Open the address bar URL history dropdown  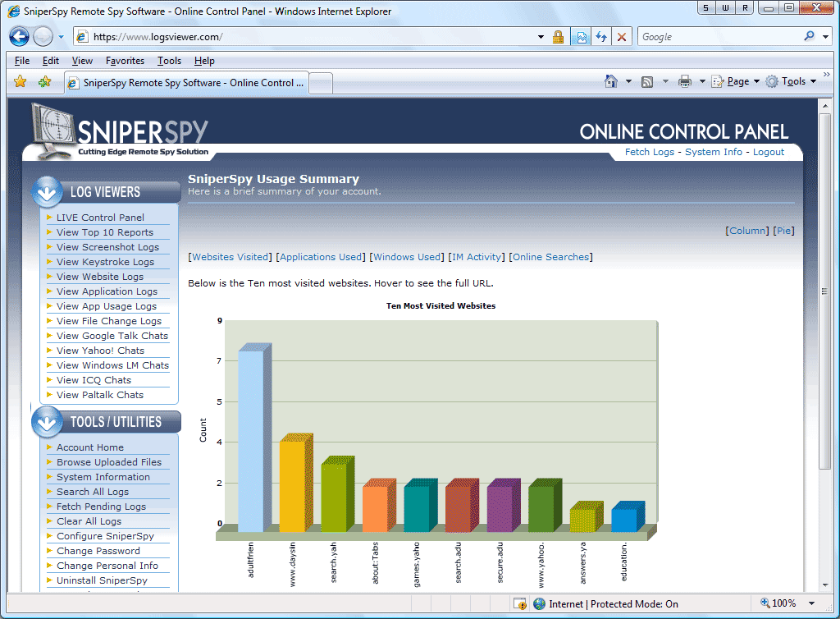coord(541,37)
